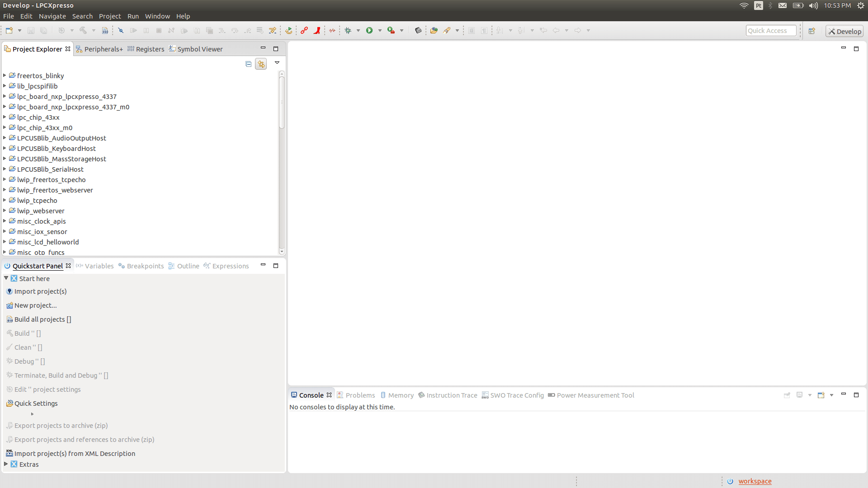Click the green Run button in toolbar
Image resolution: width=868 pixels, height=488 pixels.
click(369, 30)
